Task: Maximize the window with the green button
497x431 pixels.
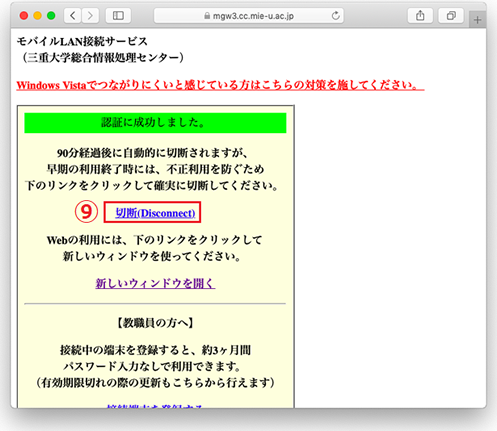Action: (51, 15)
